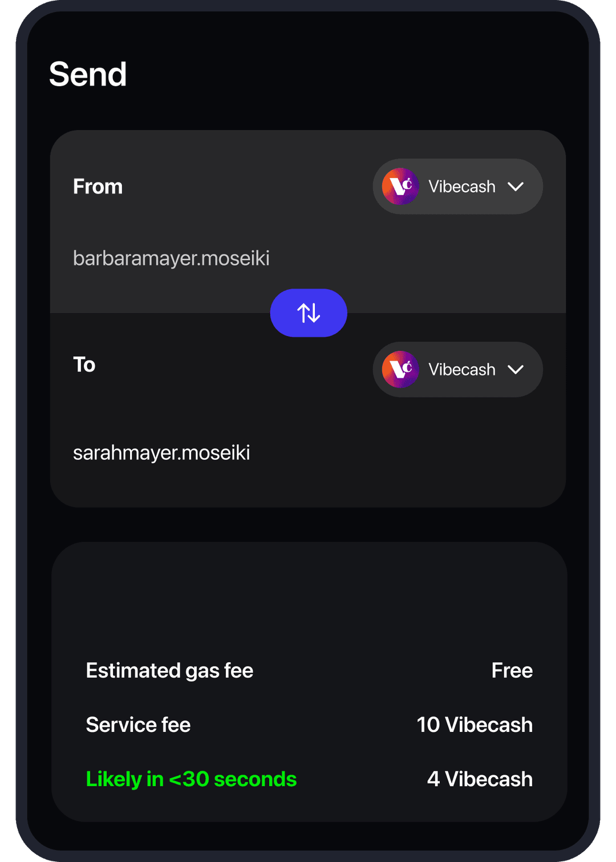Click the Estimated gas fee label

[169, 670]
